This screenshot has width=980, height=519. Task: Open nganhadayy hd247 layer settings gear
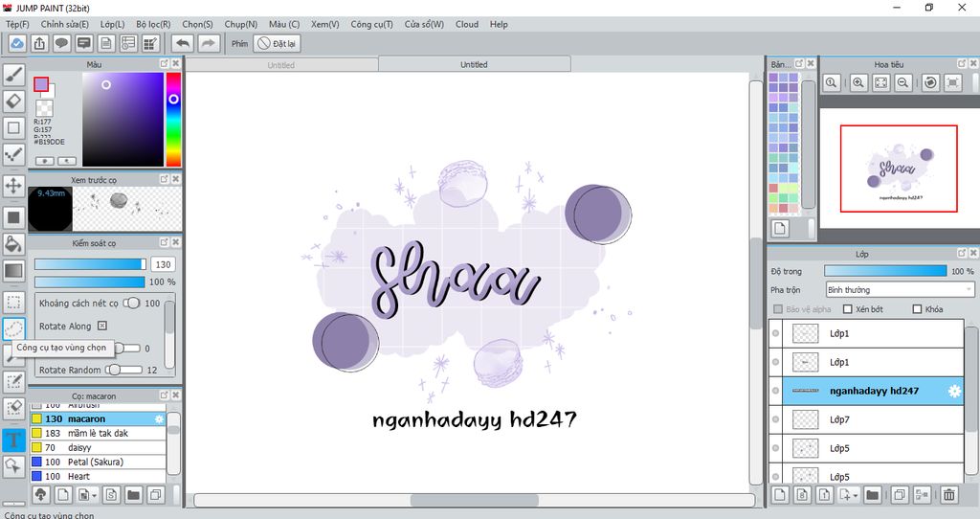point(954,391)
